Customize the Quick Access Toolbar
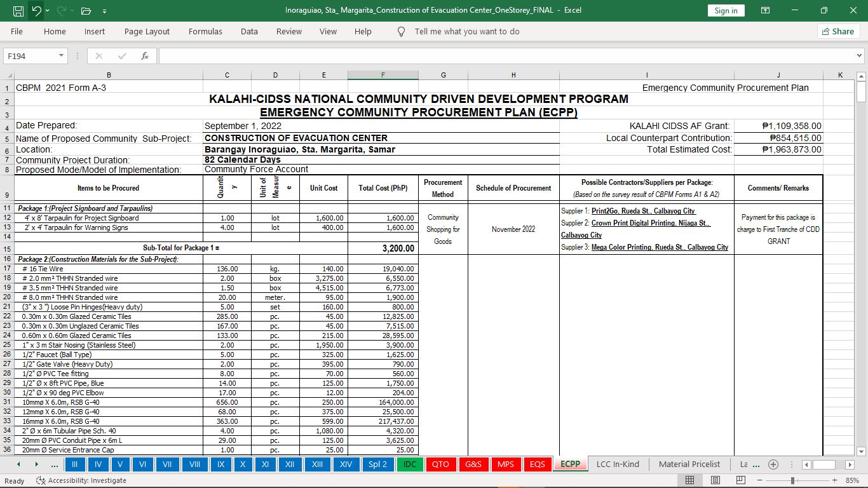This screenshot has width=868, height=488. point(104,11)
